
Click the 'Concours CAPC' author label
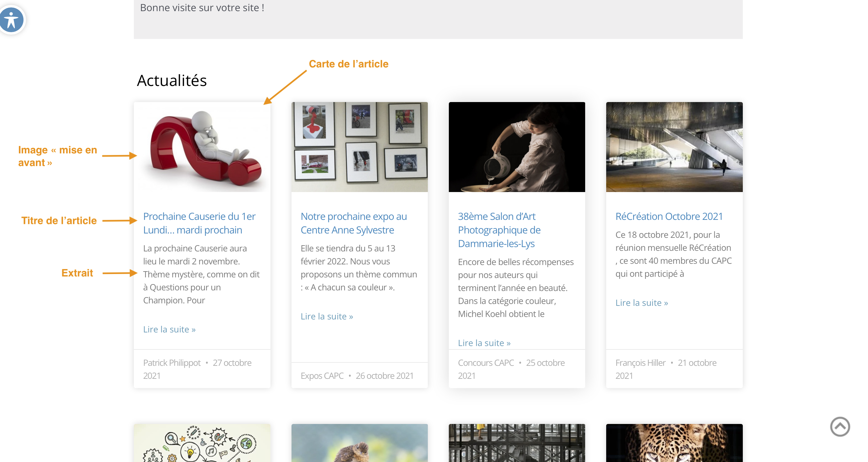[486, 363]
